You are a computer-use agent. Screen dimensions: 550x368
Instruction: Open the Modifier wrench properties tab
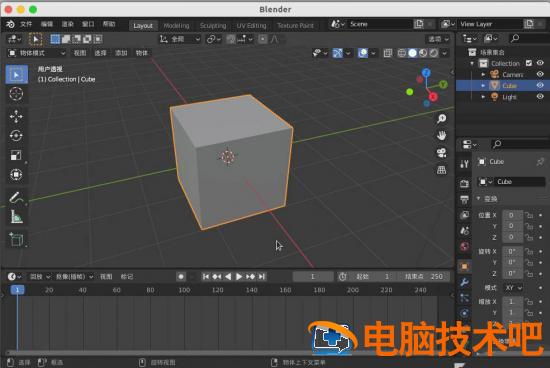[464, 282]
